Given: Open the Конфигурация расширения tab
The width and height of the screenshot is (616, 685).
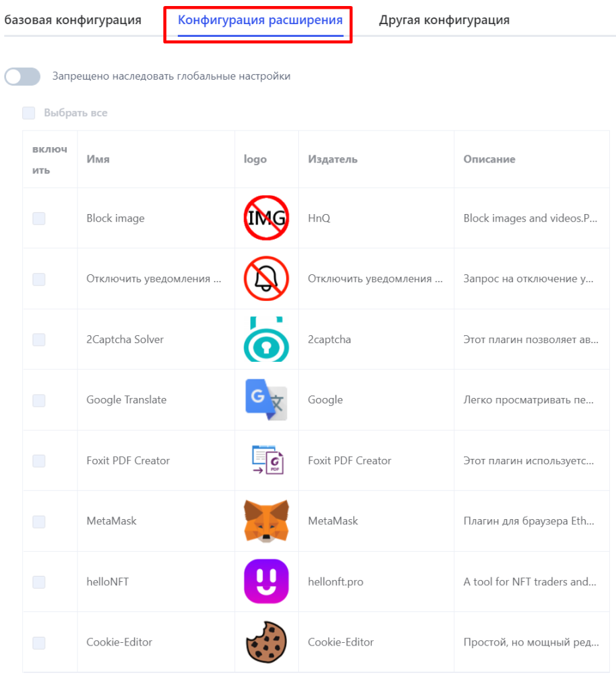Looking at the screenshot, I should (x=260, y=20).
